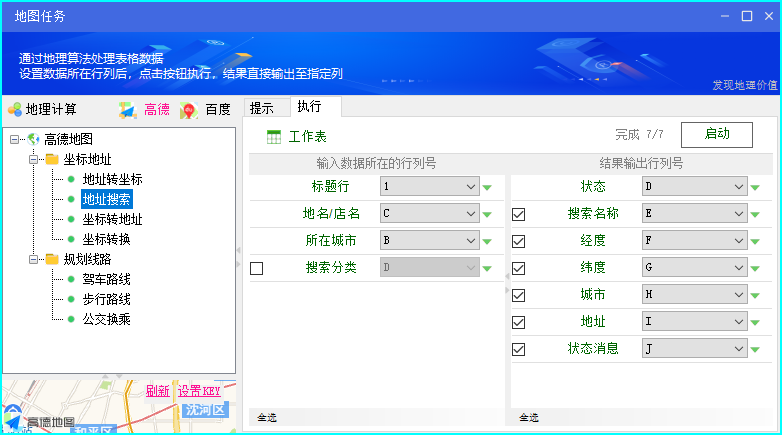The height and width of the screenshot is (435, 782).
Task: Click green arrow next to 经度 dropdown
Action: pyautogui.click(x=755, y=241)
